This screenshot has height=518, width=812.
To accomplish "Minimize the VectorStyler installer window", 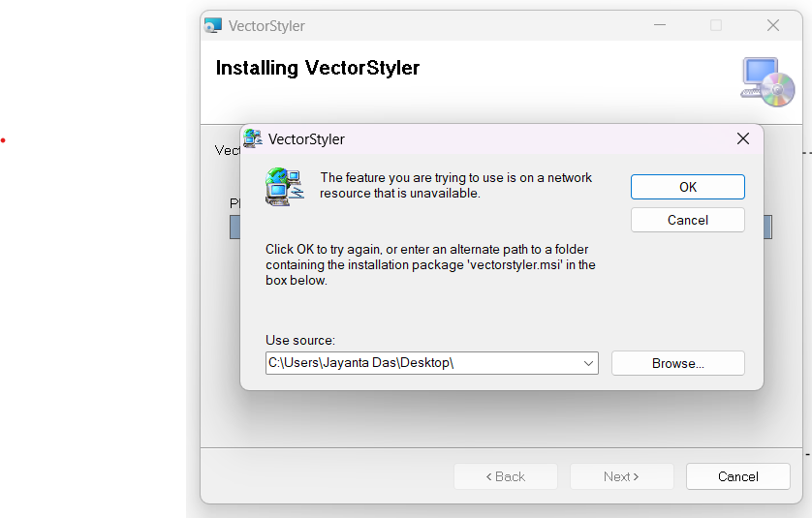I will tap(660, 26).
